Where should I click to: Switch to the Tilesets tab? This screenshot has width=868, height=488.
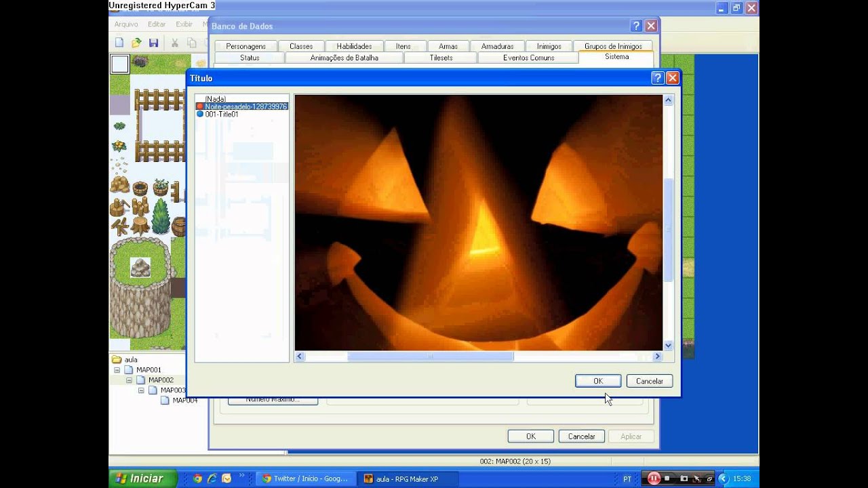click(441, 58)
